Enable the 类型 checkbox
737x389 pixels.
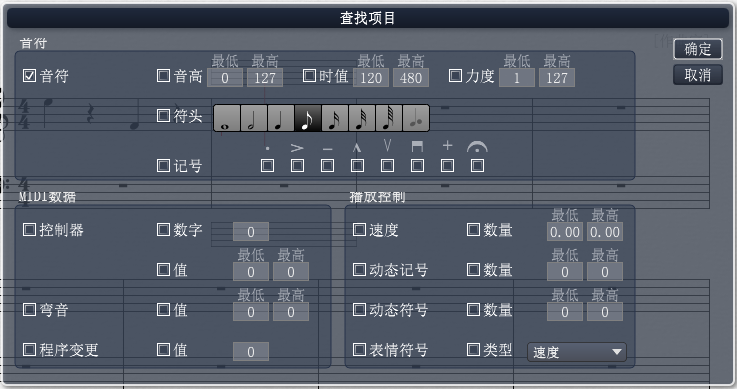(x=473, y=349)
